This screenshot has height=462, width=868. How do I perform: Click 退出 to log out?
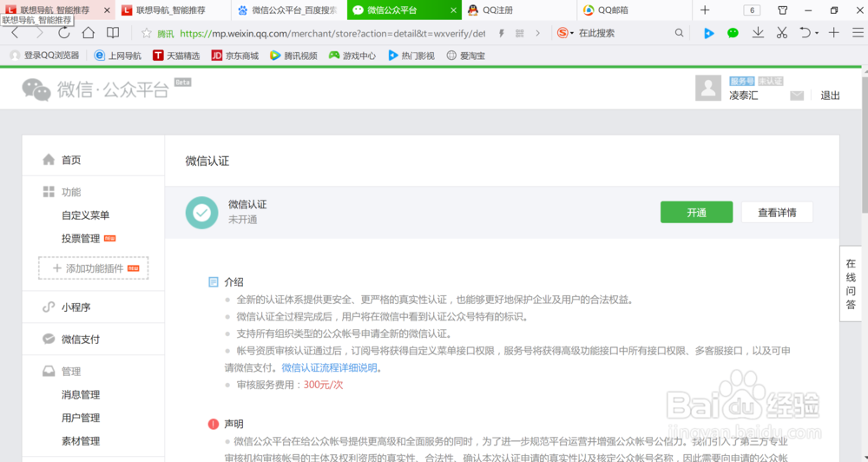[x=830, y=96]
